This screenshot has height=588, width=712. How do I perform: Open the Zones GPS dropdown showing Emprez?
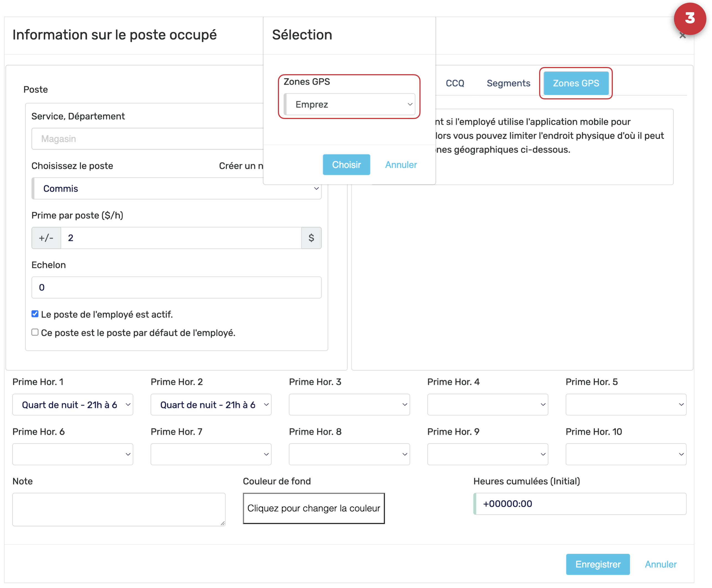[x=350, y=104]
